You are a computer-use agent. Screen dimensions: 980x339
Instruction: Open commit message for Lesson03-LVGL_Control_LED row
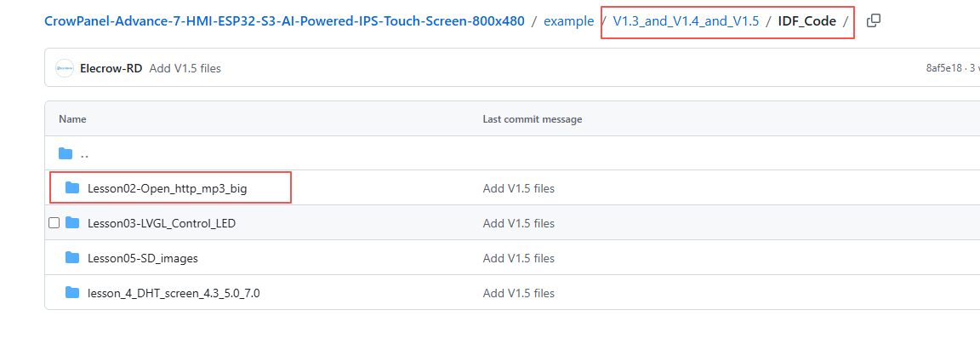click(519, 223)
